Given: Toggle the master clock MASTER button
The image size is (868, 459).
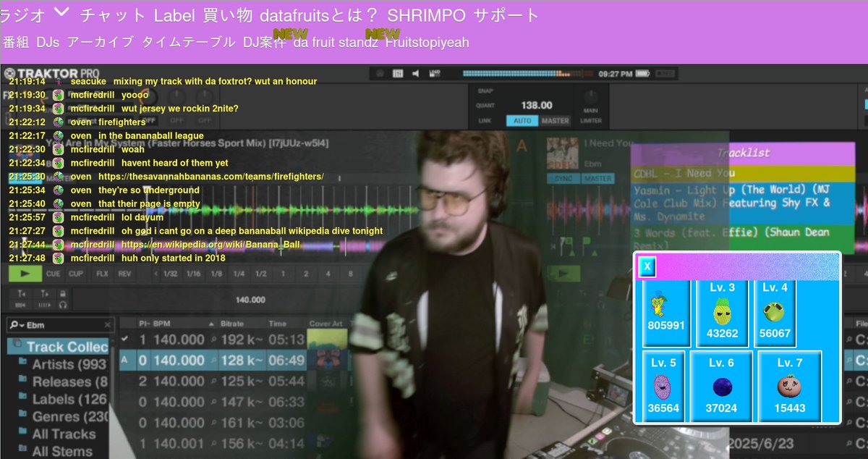Looking at the screenshot, I should [x=556, y=121].
